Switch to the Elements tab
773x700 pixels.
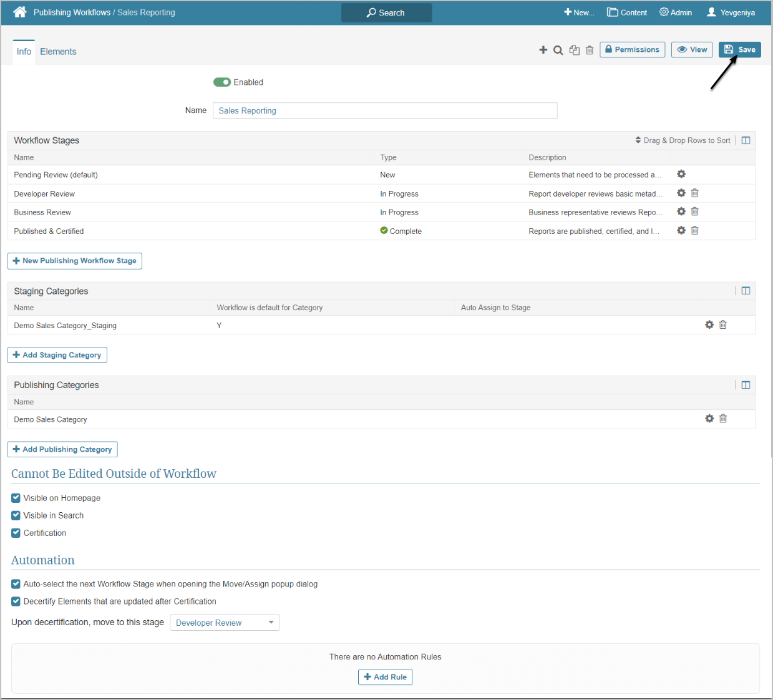58,52
